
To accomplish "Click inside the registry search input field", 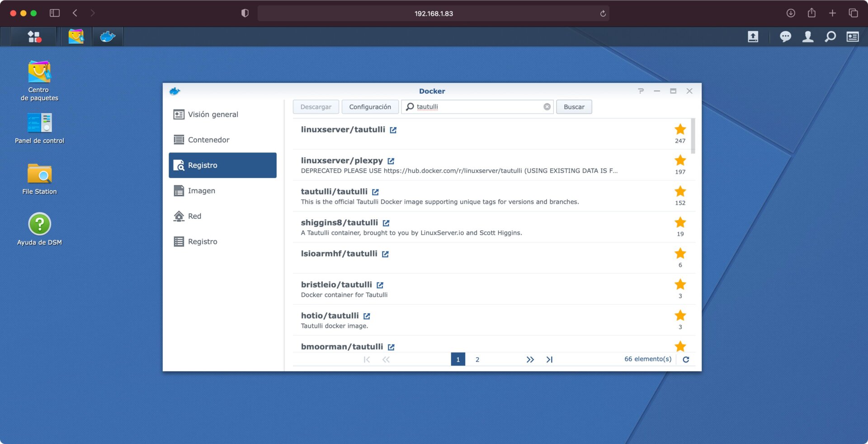I will point(477,107).
